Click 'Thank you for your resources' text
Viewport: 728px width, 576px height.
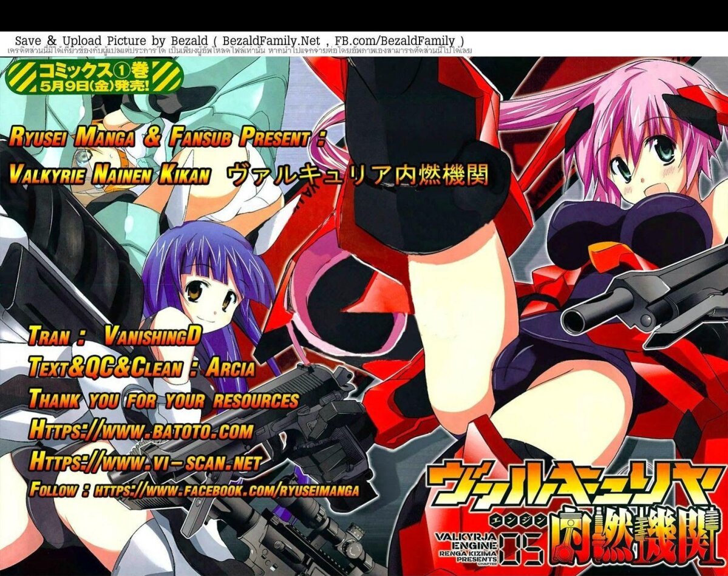[163, 400]
